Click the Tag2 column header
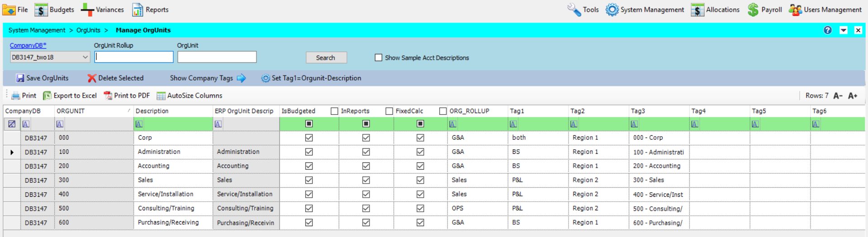Screen dimensions: 868x237 pyautogui.click(x=598, y=111)
